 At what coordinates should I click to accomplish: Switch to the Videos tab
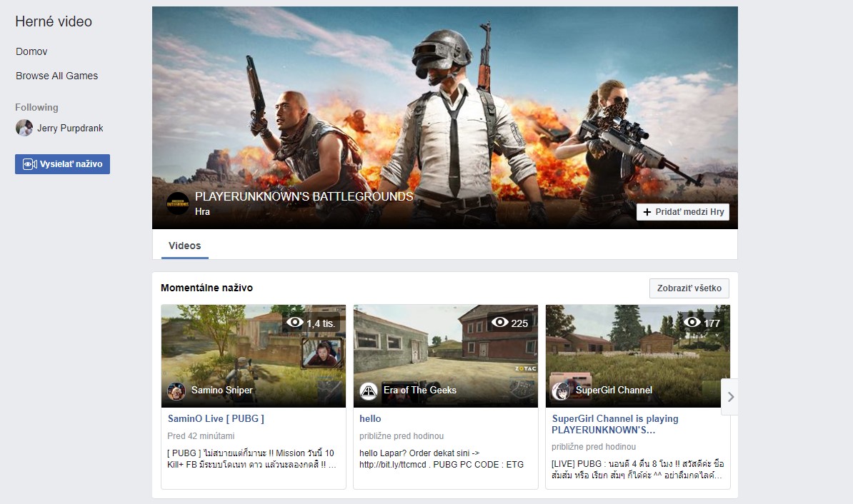click(x=185, y=246)
